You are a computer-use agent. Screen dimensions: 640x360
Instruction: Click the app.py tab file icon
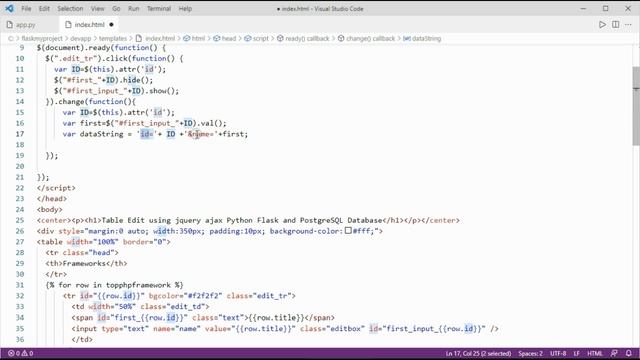pyautogui.click(x=10, y=25)
